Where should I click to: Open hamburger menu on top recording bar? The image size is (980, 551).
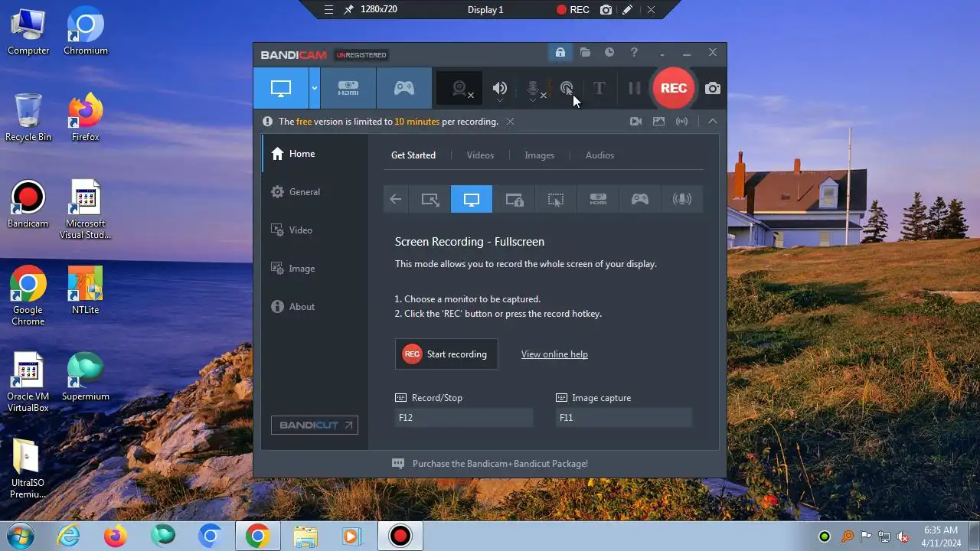pos(328,10)
